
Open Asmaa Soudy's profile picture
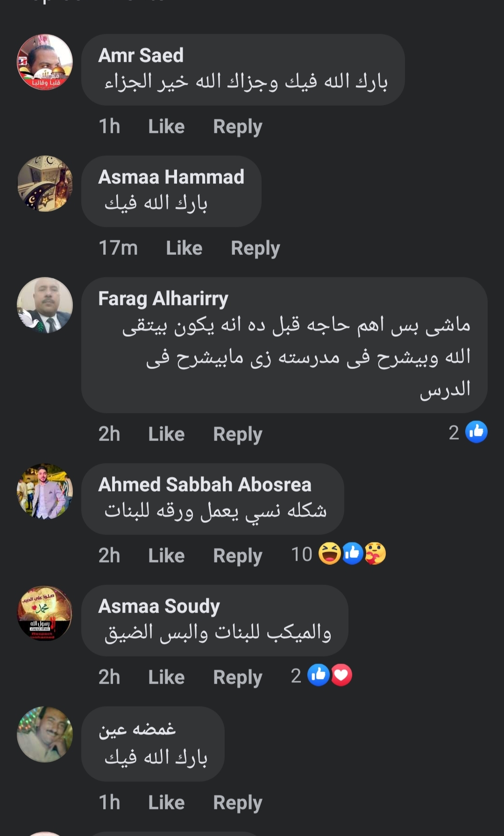(45, 613)
